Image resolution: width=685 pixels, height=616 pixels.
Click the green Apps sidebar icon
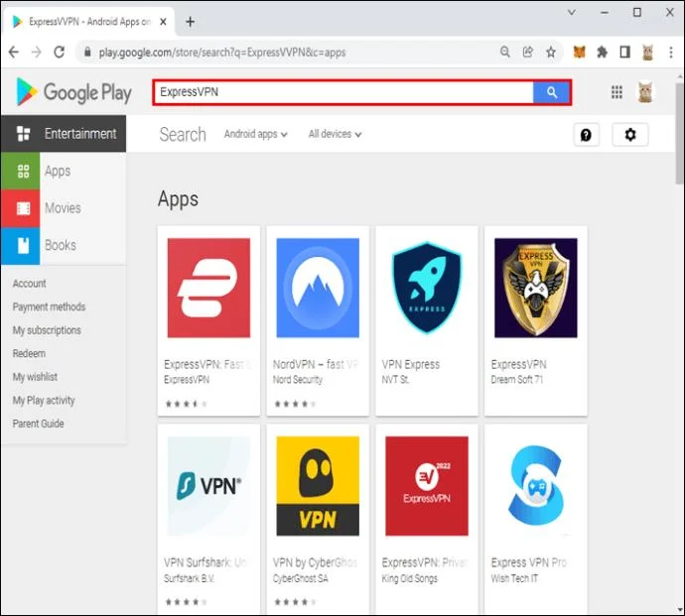click(x=21, y=171)
